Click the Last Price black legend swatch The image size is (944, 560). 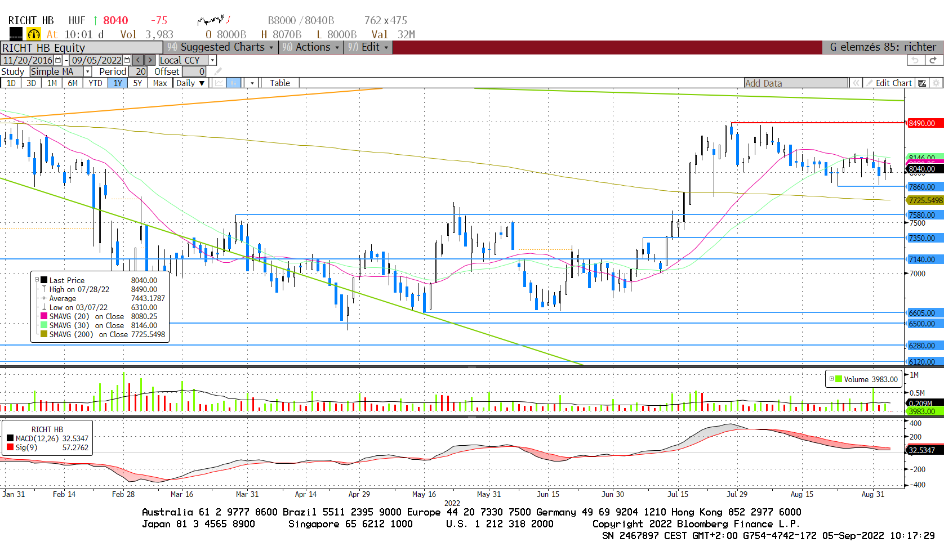tap(44, 280)
